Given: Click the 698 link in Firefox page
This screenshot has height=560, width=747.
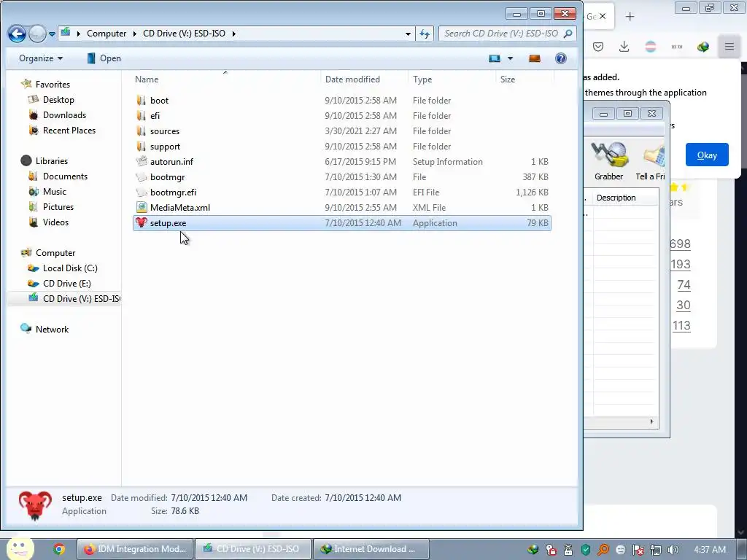Looking at the screenshot, I should pyautogui.click(x=681, y=244).
